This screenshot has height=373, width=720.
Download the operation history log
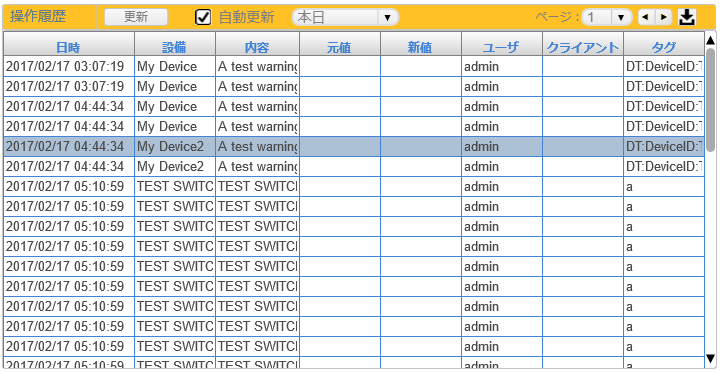687,17
